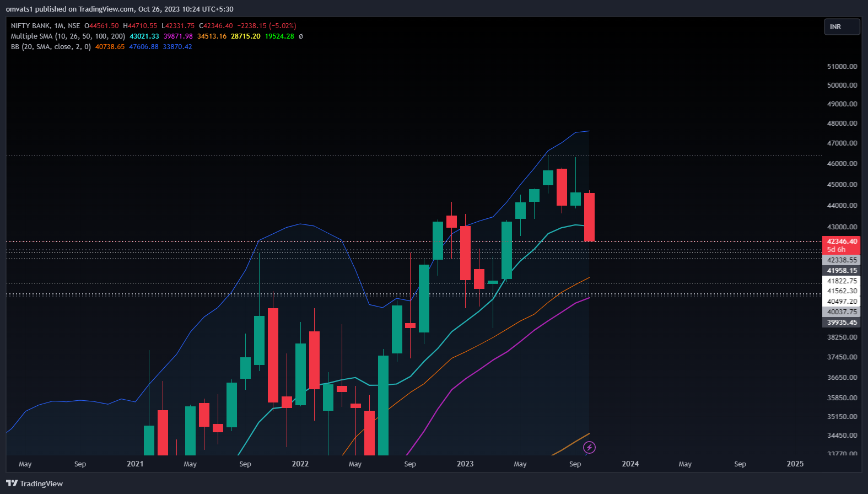This screenshot has width=868, height=494.
Task: Click the green SMA value 19524.28
Action: pos(279,36)
